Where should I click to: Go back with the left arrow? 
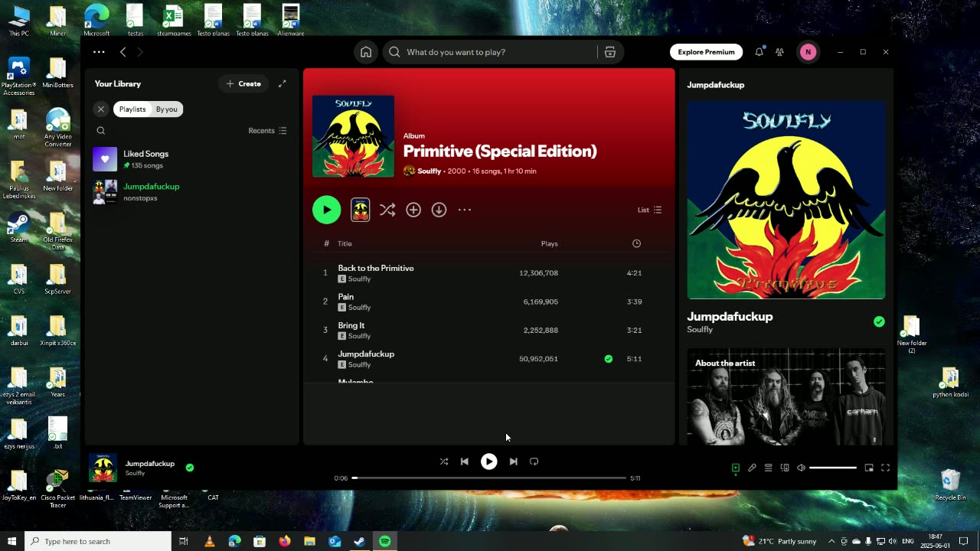123,52
